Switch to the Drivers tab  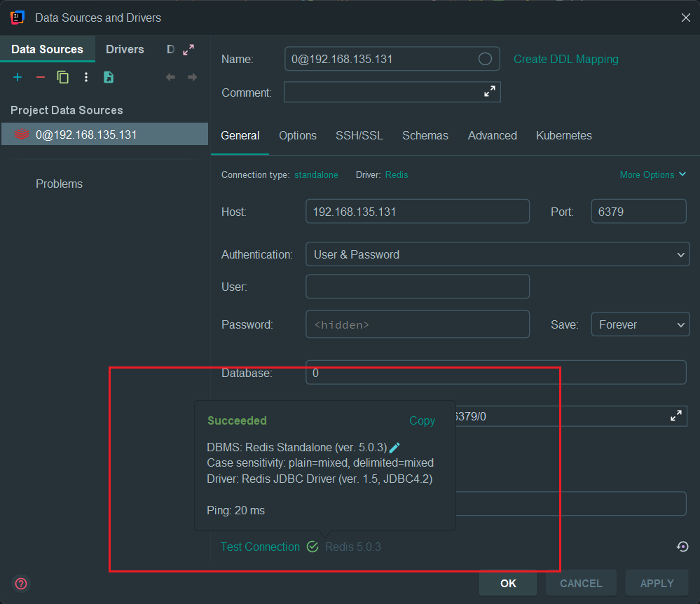pyautogui.click(x=125, y=49)
